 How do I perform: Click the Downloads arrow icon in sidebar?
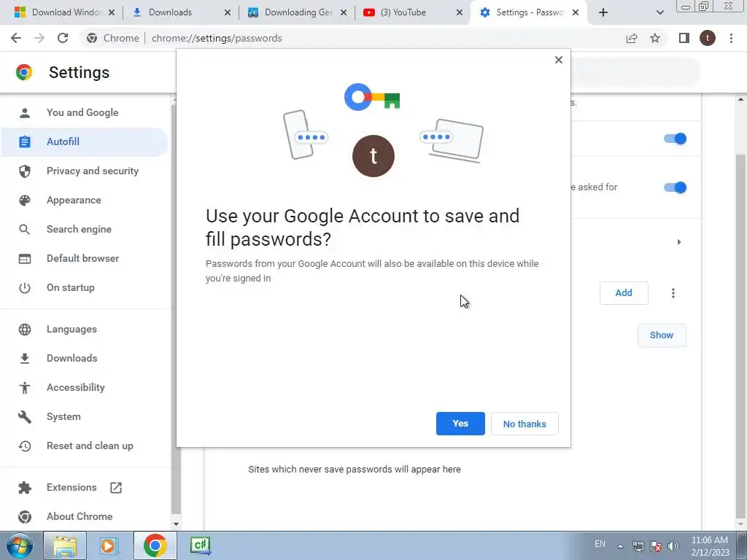pyautogui.click(x=24, y=359)
